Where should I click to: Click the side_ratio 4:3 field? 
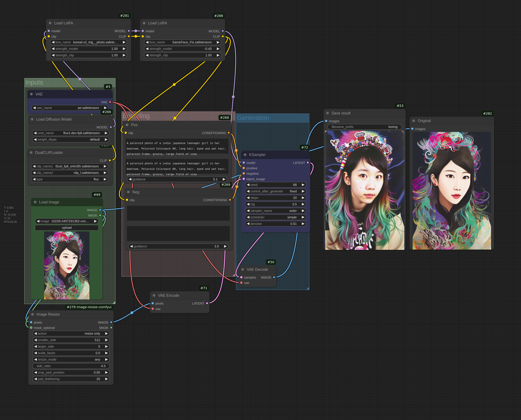point(71,366)
